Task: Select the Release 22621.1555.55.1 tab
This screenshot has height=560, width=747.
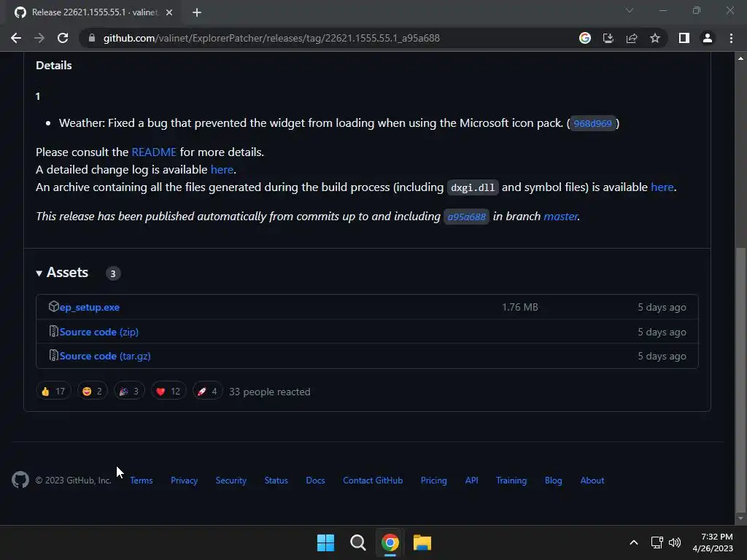Action: coord(93,12)
